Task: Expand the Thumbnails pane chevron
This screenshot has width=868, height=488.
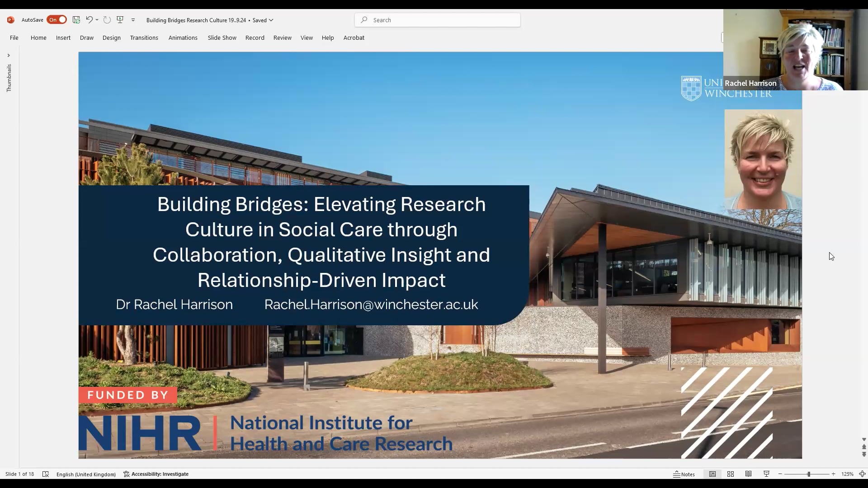Action: tap(9, 55)
